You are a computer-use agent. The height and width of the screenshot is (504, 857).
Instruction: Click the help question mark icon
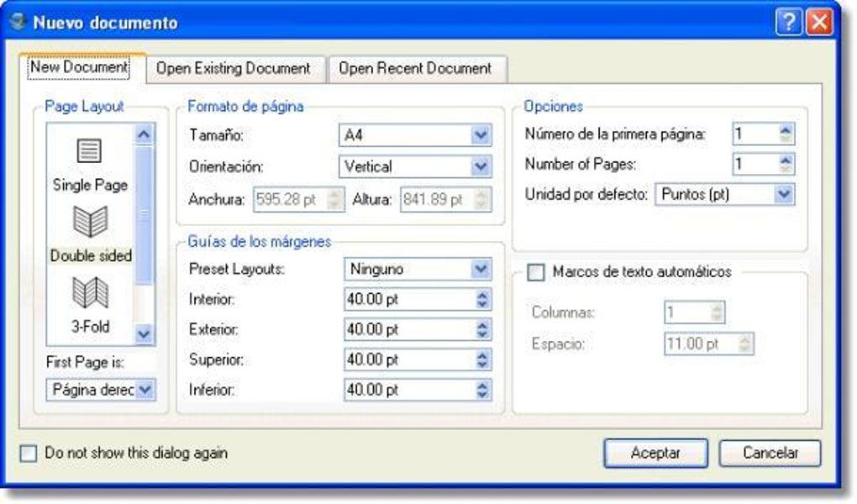click(788, 23)
